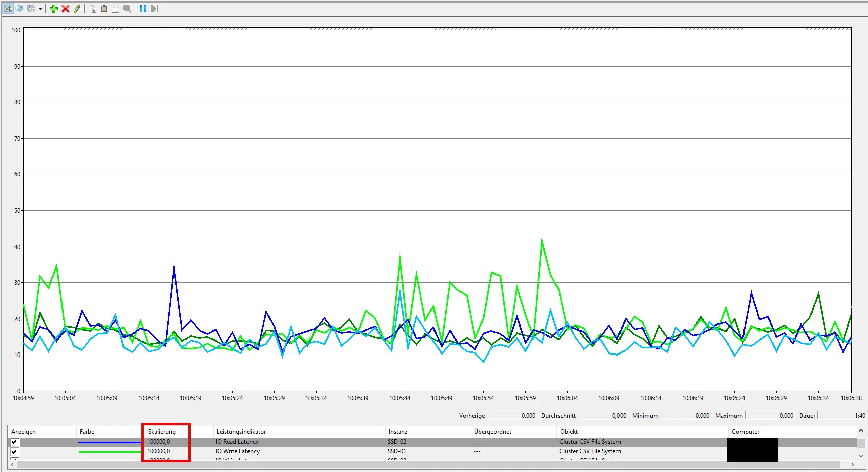Click the update data step icon
The width and height of the screenshot is (868, 472).
[155, 9]
